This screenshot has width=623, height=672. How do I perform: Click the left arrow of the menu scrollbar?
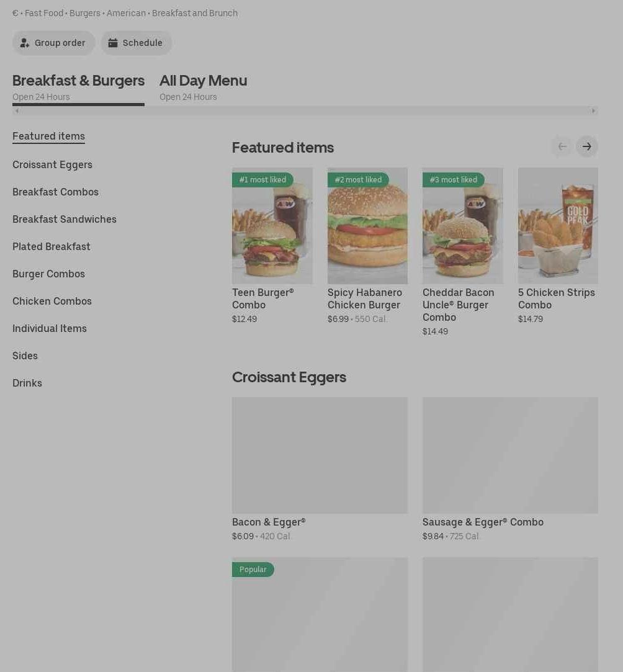pos(17,111)
